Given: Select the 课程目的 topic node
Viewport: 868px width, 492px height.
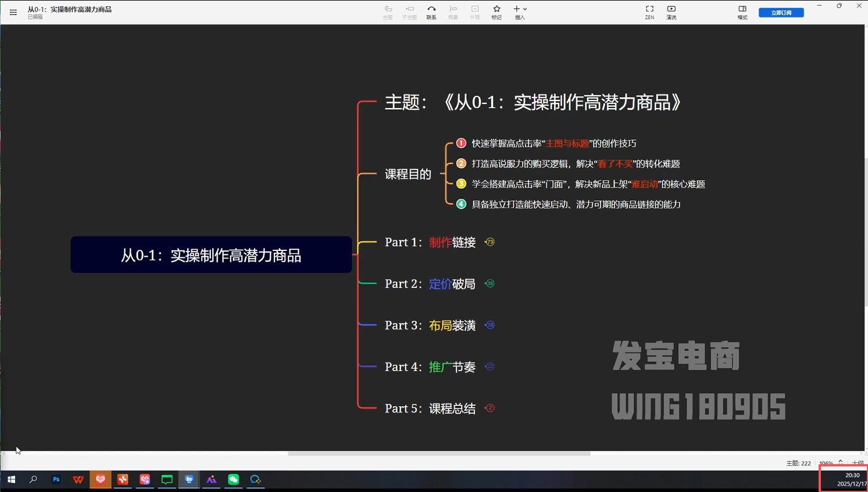Looking at the screenshot, I should [408, 174].
